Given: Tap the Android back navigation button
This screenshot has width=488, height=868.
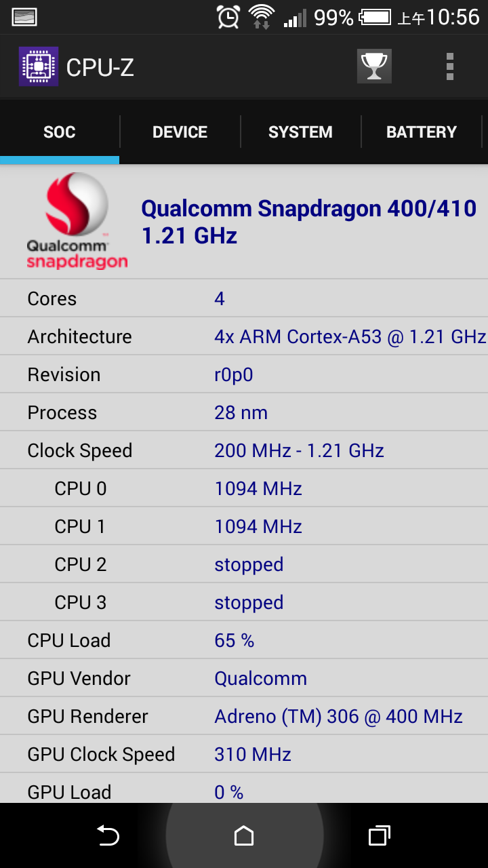Looking at the screenshot, I should pos(108,835).
